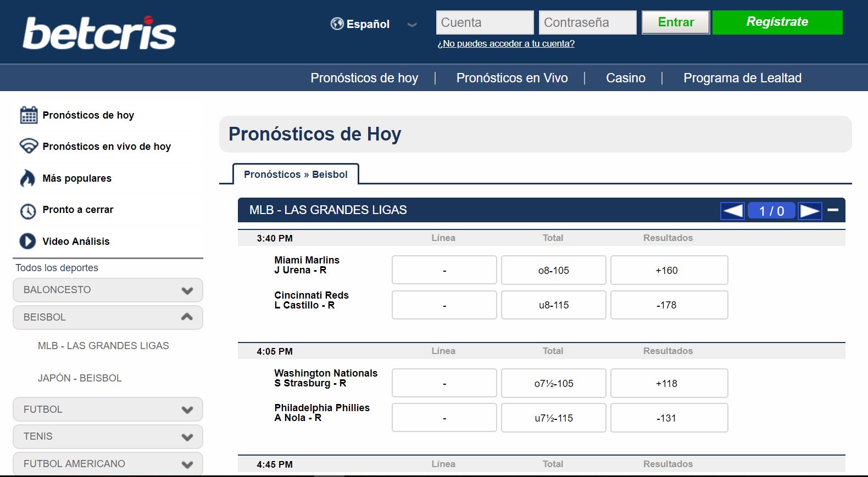Click the Philadelphia Phillies team name

322,408
